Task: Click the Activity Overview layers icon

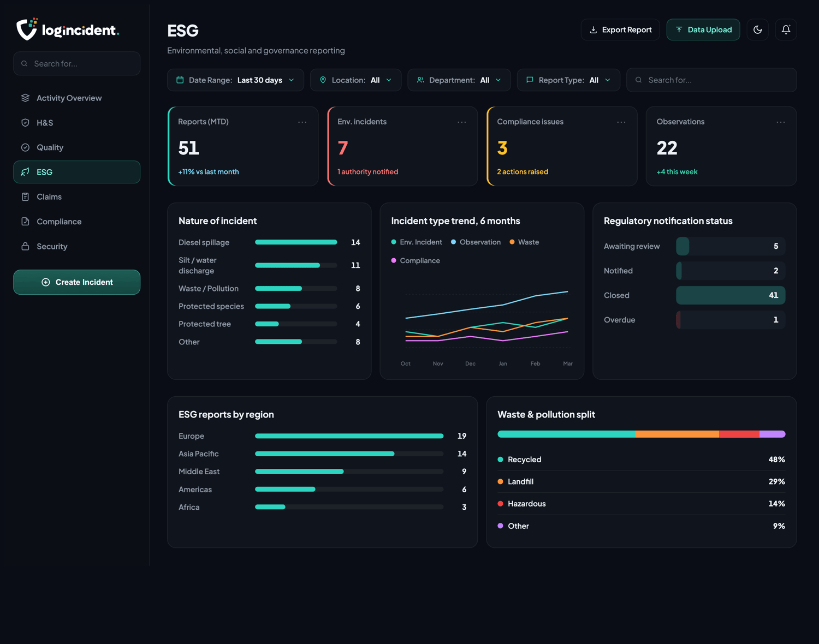Action: [25, 98]
